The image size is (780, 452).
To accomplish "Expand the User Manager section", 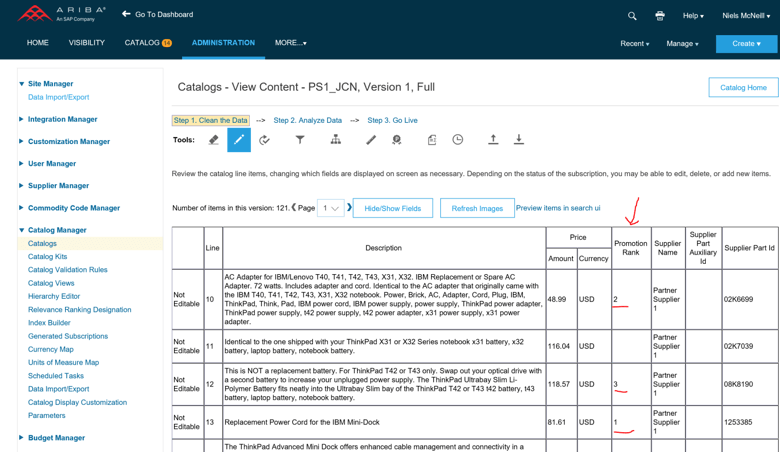I will click(21, 163).
